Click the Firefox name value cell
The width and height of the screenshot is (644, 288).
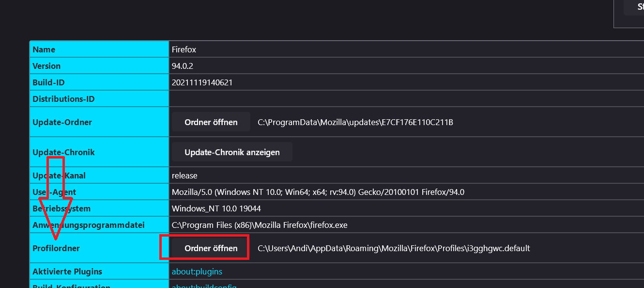[184, 49]
